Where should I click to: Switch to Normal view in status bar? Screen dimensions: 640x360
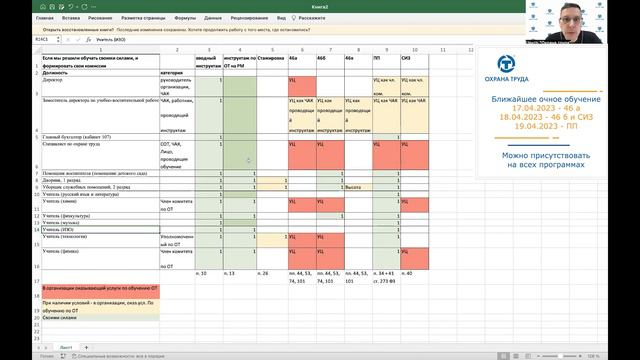point(503,356)
